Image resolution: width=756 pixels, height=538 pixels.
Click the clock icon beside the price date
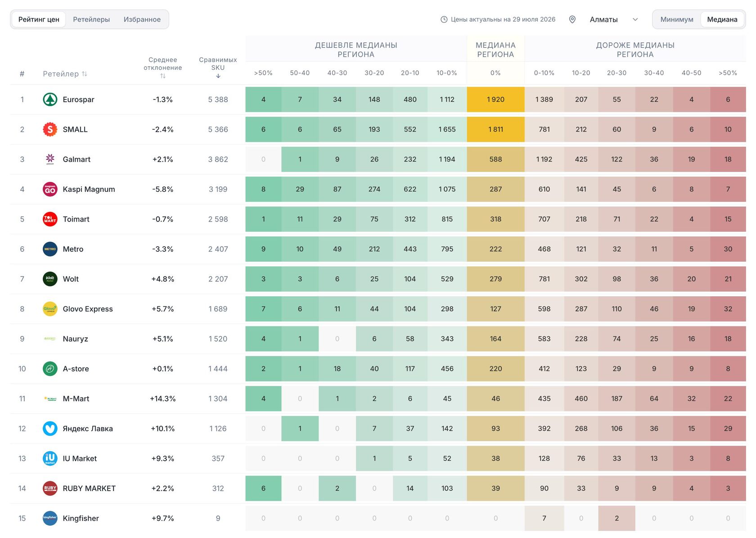[x=444, y=19]
